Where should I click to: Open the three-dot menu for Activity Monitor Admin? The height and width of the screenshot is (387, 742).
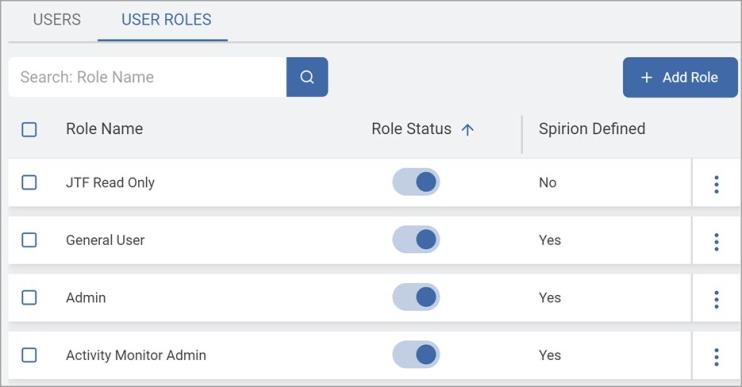[716, 357]
